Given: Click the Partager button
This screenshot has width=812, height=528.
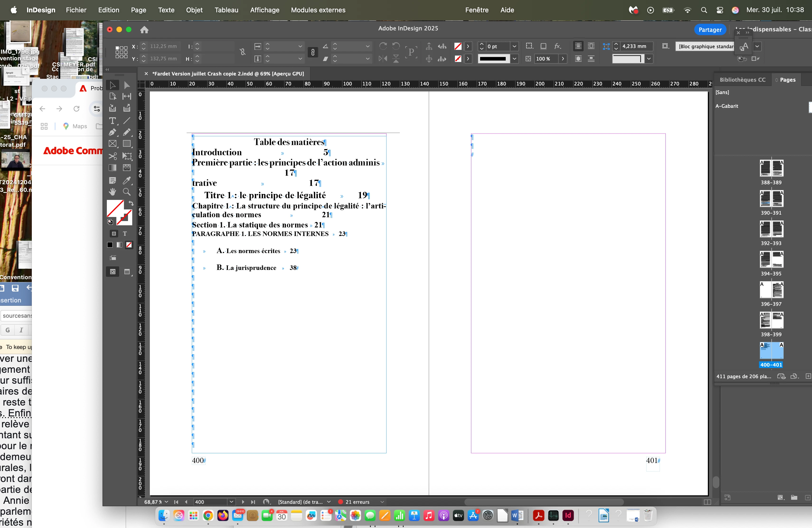Looking at the screenshot, I should (x=710, y=30).
